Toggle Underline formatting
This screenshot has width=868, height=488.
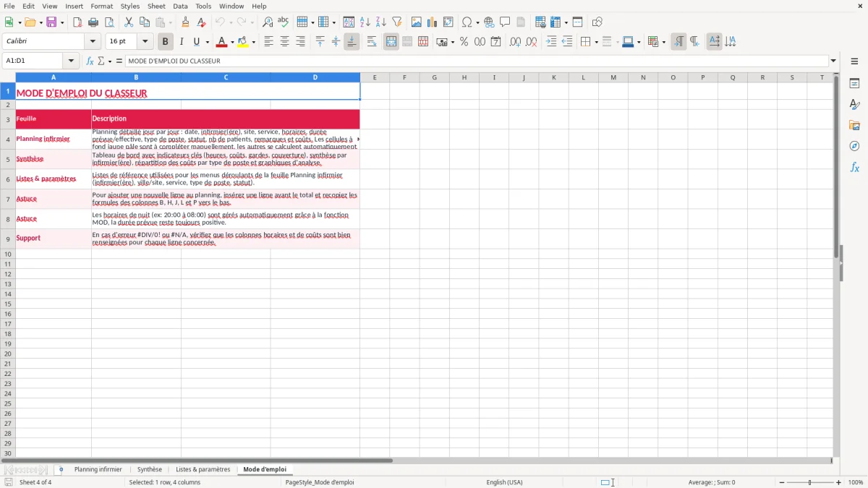coord(197,42)
